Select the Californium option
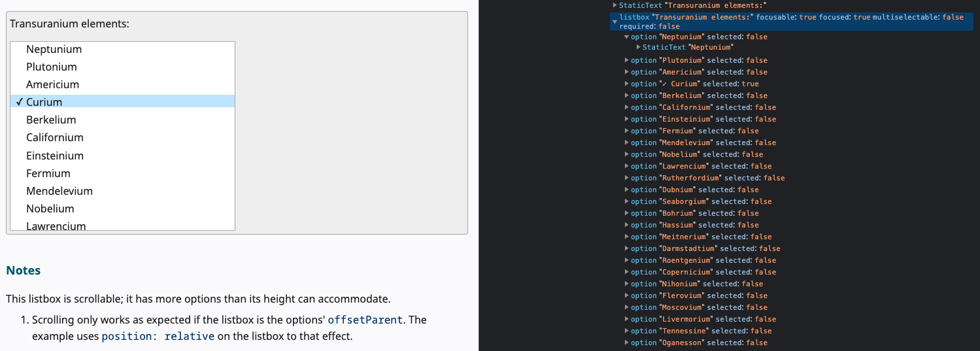The height and width of the screenshot is (351, 980). click(x=122, y=138)
